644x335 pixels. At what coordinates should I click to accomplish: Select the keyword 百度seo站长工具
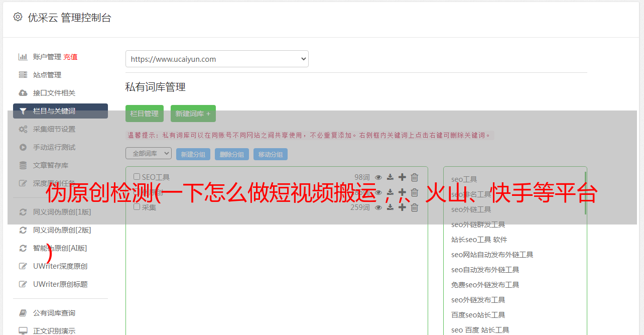[x=478, y=315]
